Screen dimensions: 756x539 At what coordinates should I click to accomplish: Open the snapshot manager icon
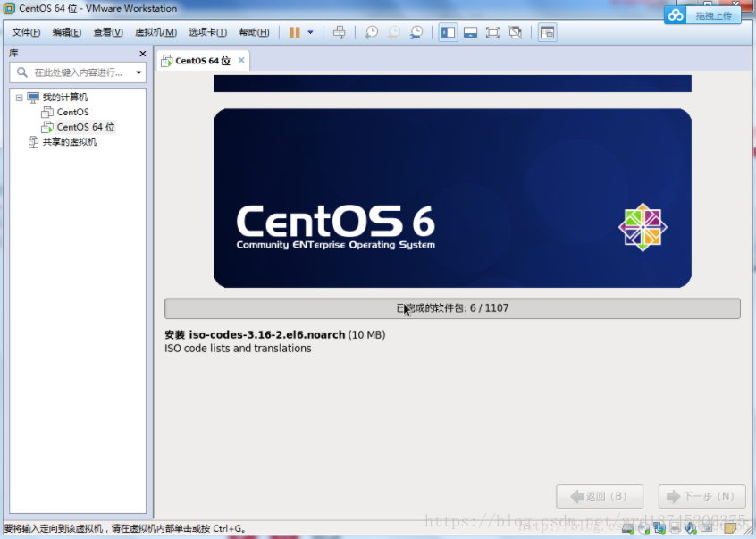pos(416,32)
